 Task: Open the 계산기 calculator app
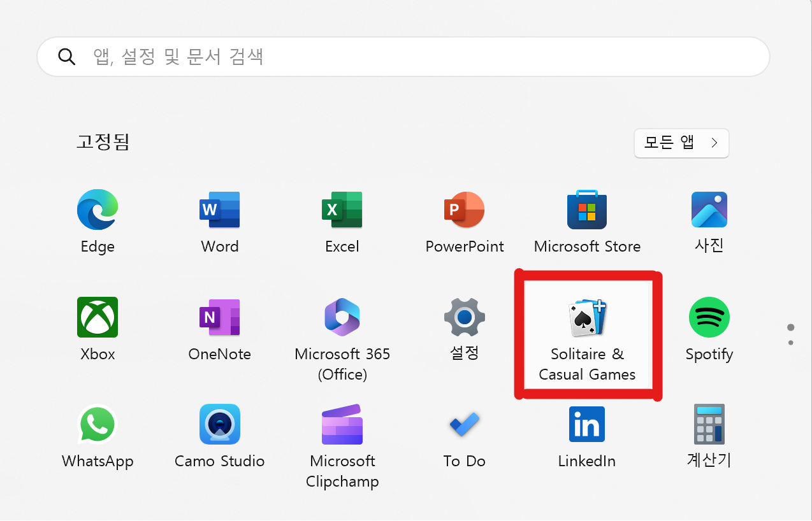click(709, 437)
